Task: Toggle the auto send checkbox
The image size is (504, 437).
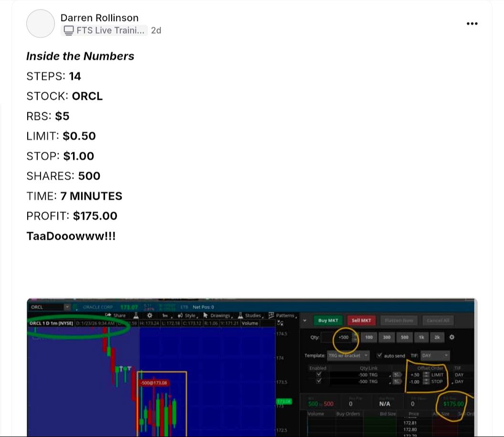Action: coord(379,355)
